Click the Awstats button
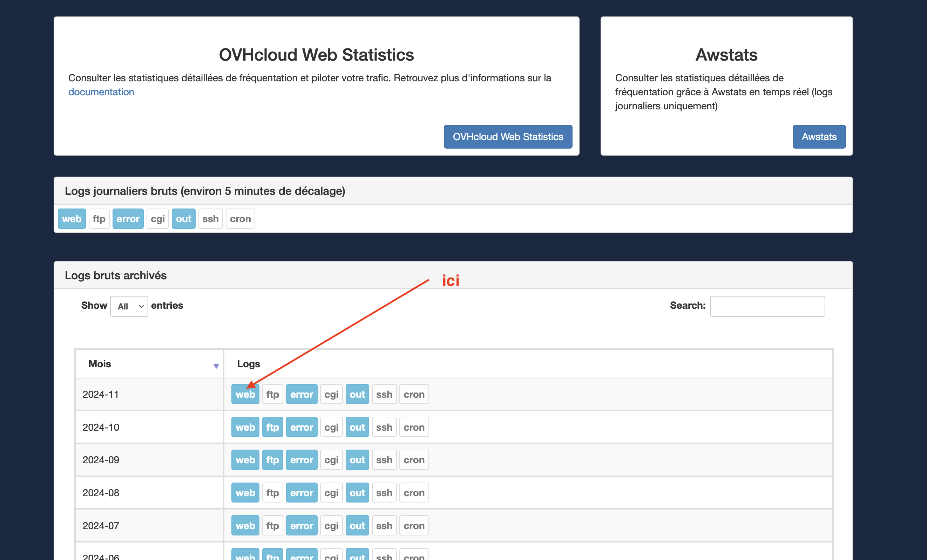The image size is (927, 560). 819,137
